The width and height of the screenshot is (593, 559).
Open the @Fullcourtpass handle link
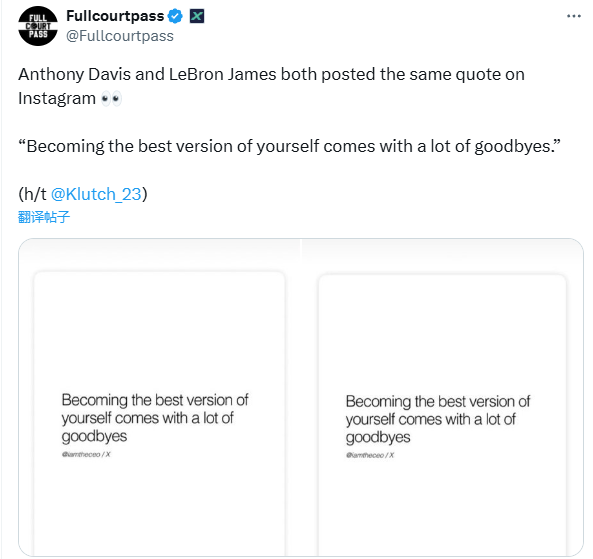(120, 36)
